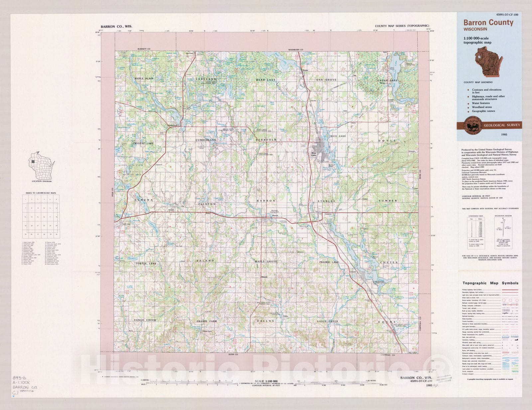Click 'PRAIRIE LAKE' township label
This screenshot has height=410, width=532.
[329, 262]
